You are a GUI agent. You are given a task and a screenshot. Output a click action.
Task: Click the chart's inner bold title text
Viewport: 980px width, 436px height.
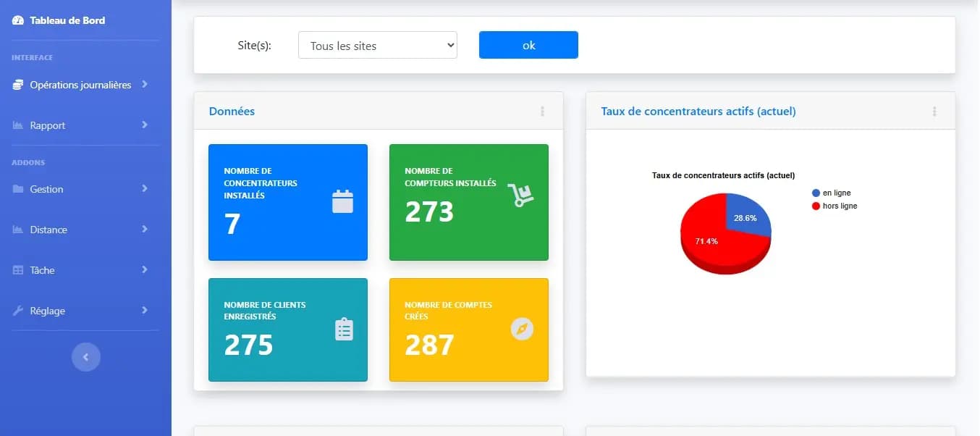tap(723, 175)
